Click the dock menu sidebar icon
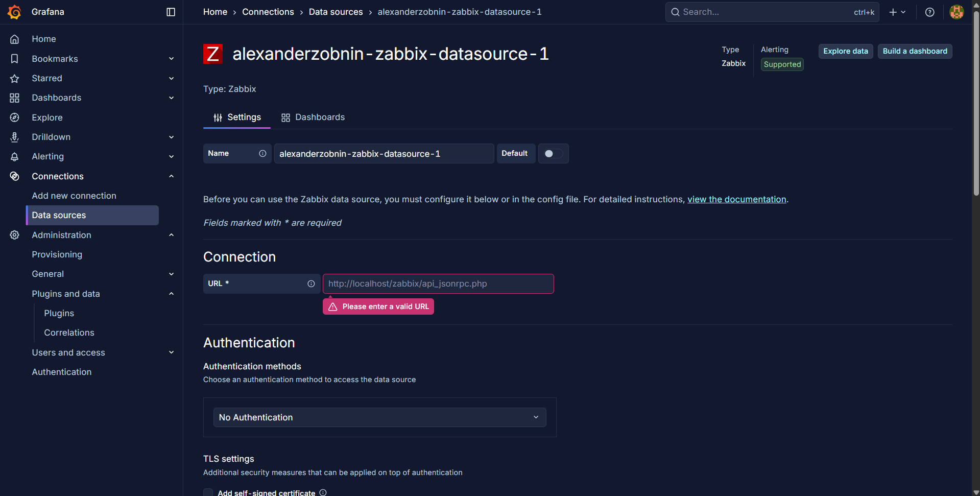The width and height of the screenshot is (980, 496). pyautogui.click(x=171, y=12)
